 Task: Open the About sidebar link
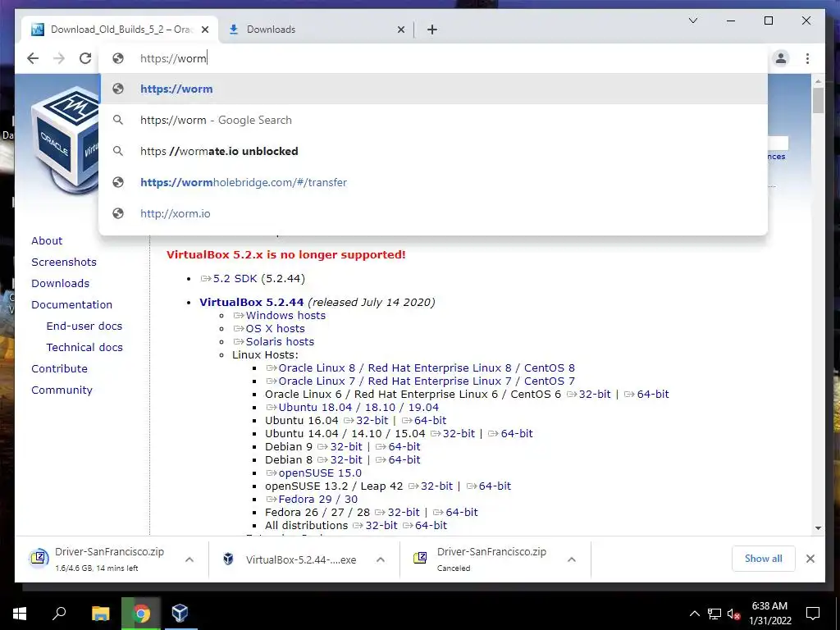(47, 240)
